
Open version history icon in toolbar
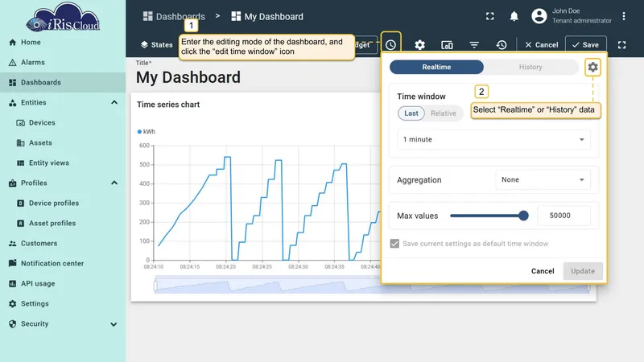click(x=502, y=45)
